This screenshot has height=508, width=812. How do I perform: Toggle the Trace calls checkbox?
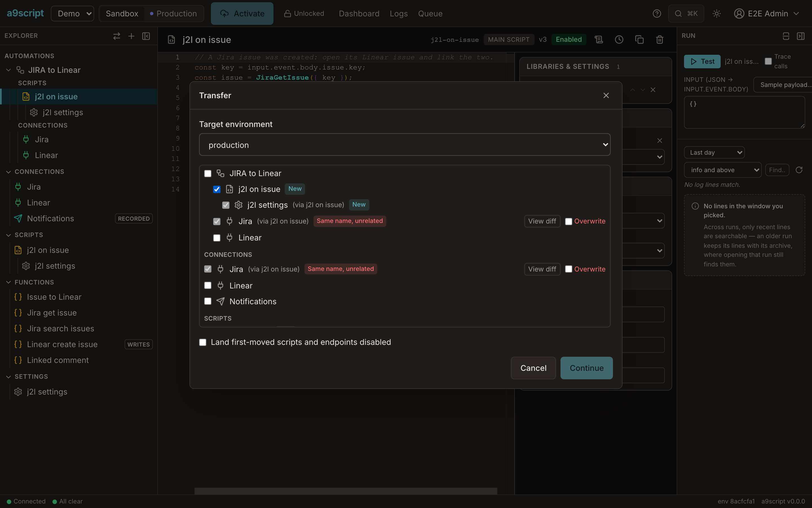(768, 61)
